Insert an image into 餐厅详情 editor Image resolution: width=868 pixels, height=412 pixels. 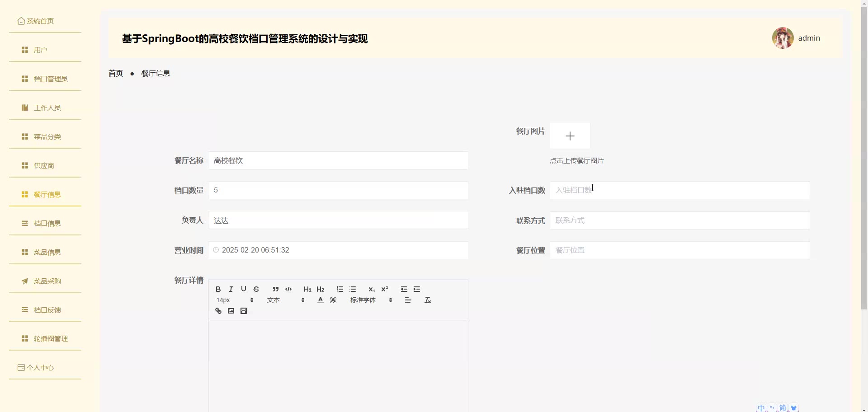pos(231,311)
